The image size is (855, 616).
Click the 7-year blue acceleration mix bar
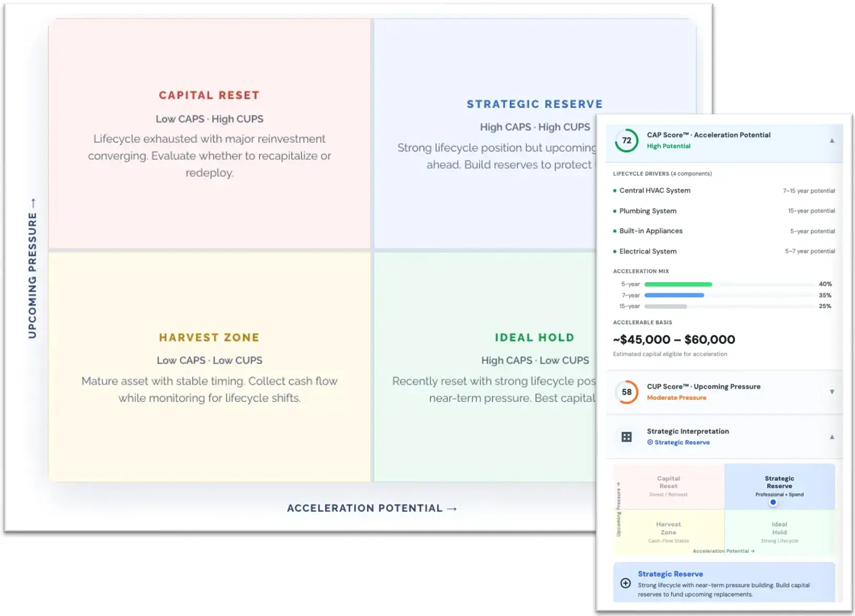tap(674, 295)
